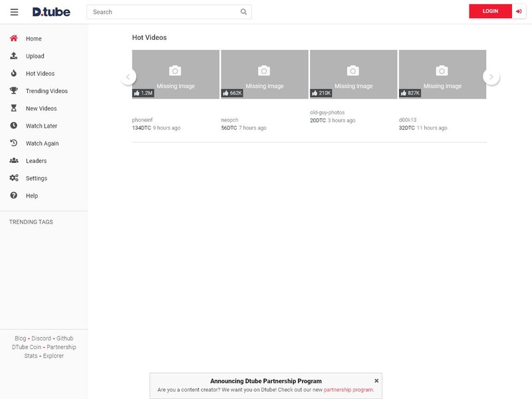Open Settings gears in sidebar
The height and width of the screenshot is (399, 532).
(x=14, y=178)
